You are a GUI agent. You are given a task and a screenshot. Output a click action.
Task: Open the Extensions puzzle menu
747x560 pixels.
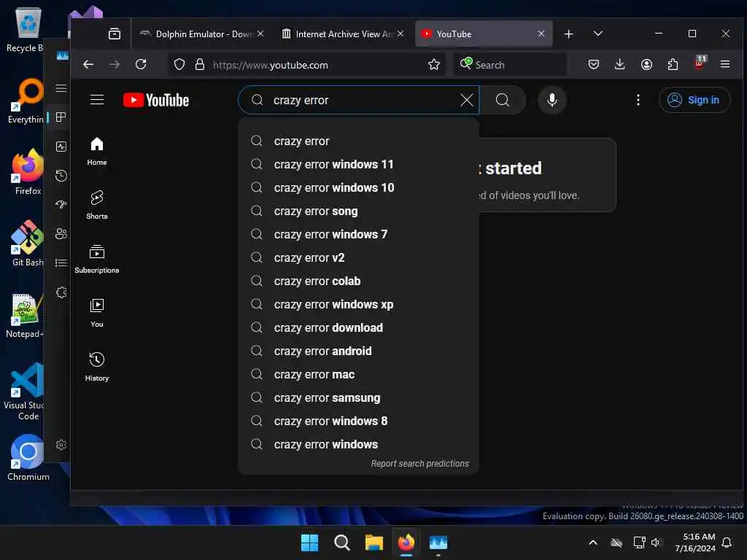[x=673, y=64]
